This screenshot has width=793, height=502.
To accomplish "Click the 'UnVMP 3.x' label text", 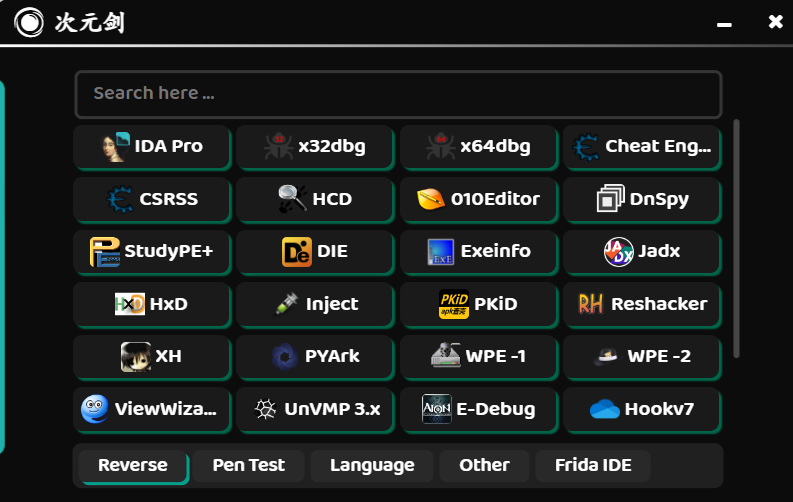I will tap(332, 409).
